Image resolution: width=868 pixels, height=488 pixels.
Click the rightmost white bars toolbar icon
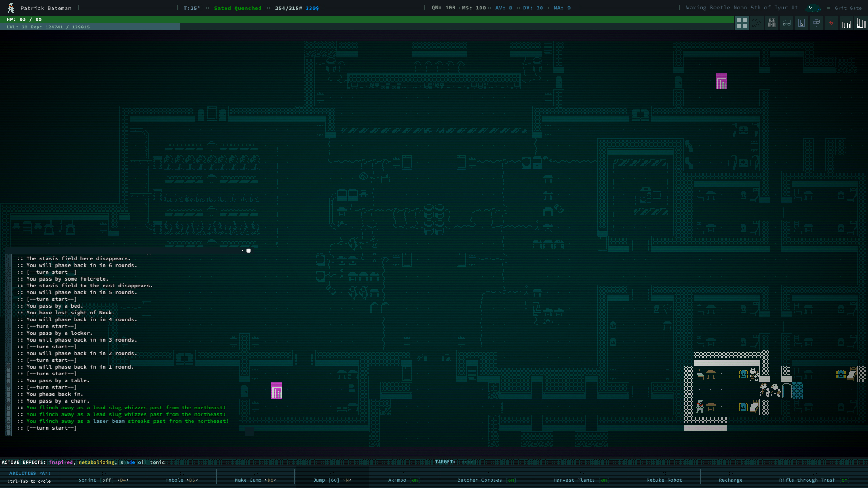(x=861, y=23)
